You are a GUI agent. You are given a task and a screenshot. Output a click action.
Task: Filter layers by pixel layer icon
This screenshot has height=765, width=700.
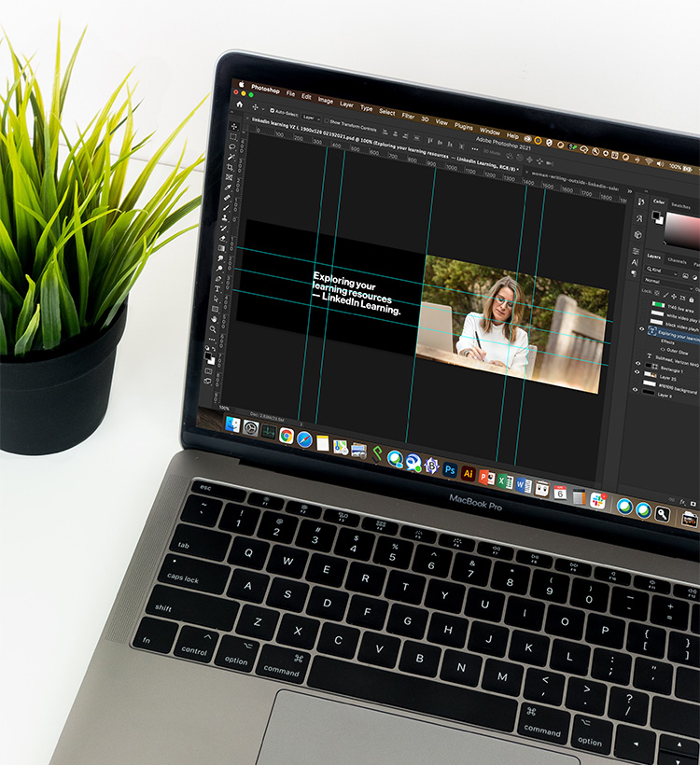point(685,276)
